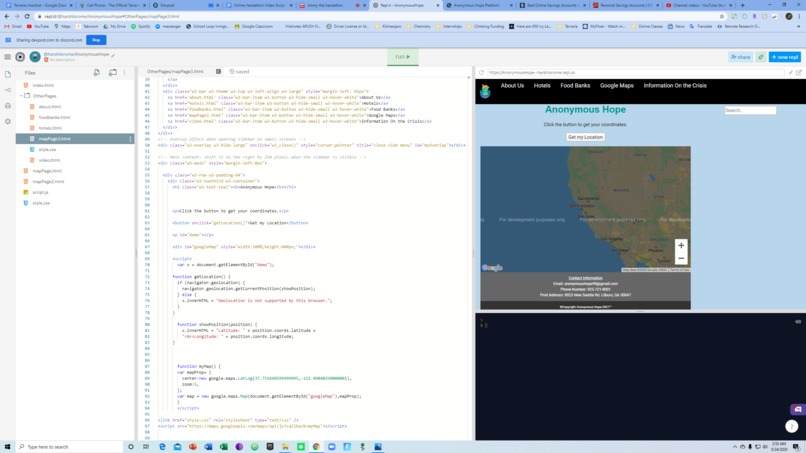The image size is (806, 453).
Task: Click Chrome back arrow
Action: click(x=7, y=16)
